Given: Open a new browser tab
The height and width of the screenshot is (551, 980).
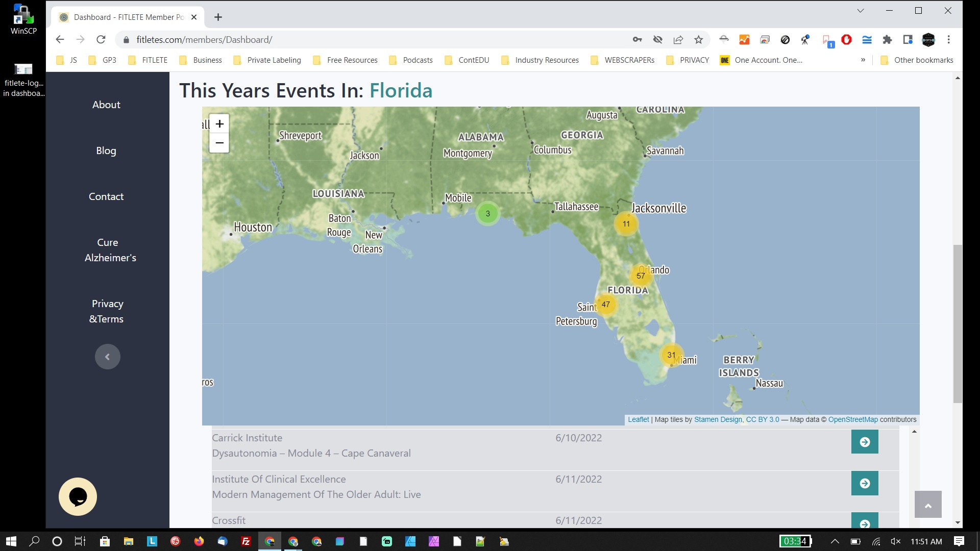Looking at the screenshot, I should point(218,17).
